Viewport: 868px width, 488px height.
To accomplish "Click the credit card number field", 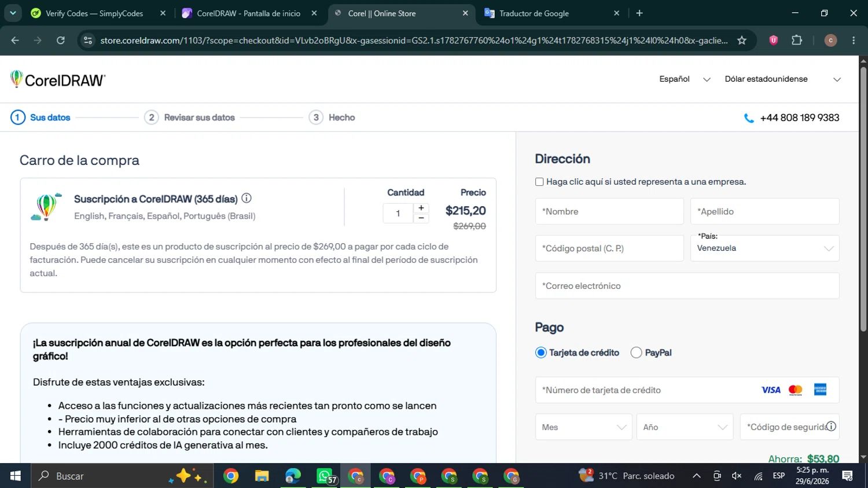I will (x=687, y=390).
